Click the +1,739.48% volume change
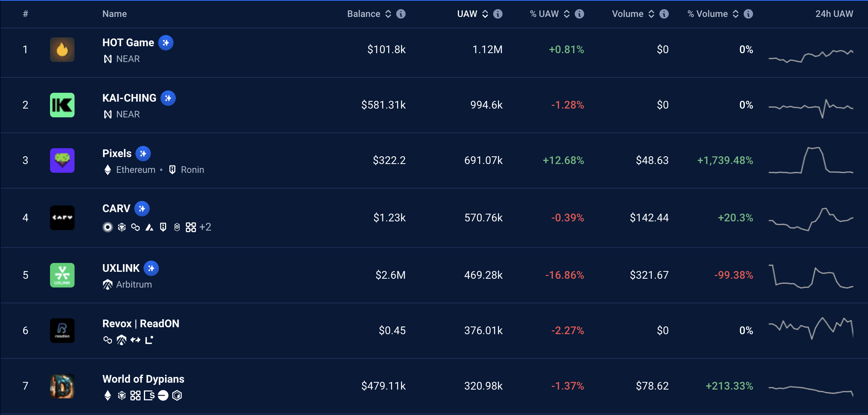 725,161
